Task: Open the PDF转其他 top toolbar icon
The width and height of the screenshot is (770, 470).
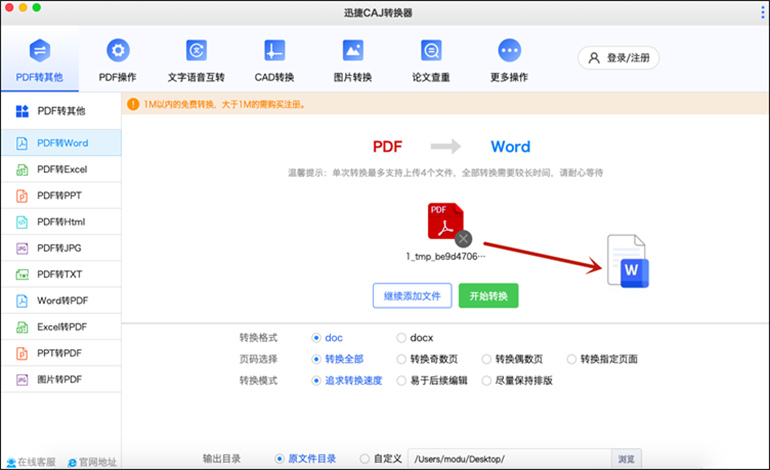Action: [x=40, y=50]
